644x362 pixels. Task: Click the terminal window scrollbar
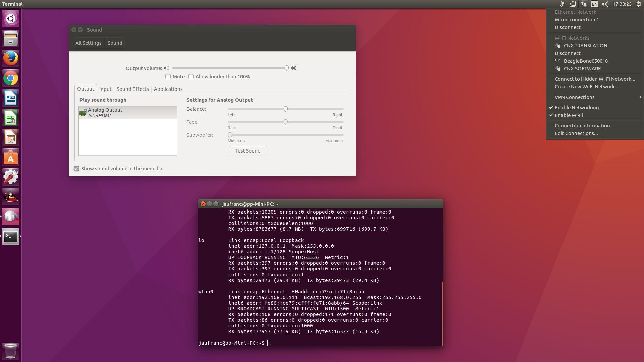click(x=443, y=313)
